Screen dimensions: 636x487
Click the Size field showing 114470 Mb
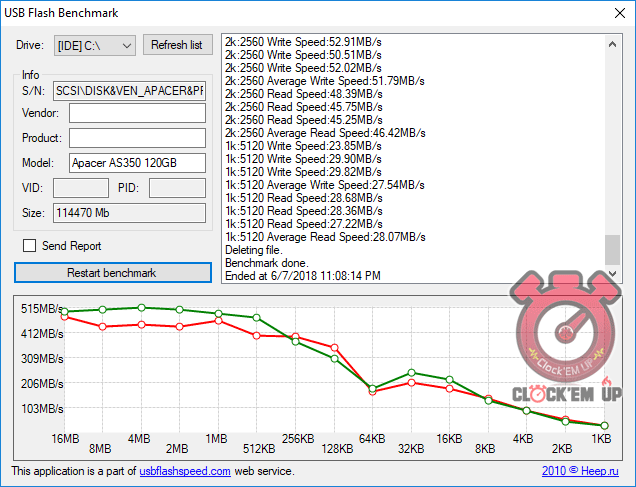point(129,212)
